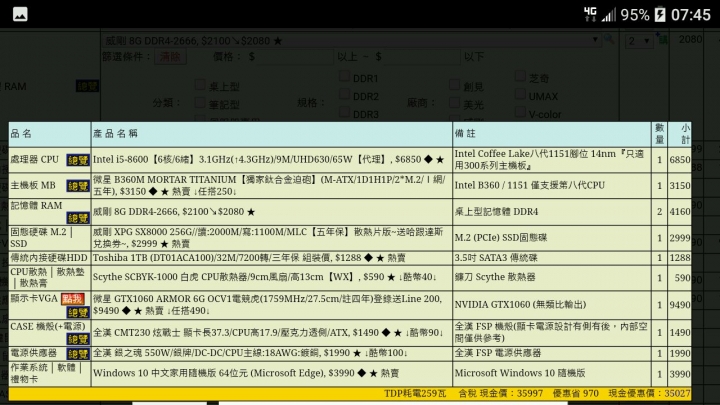Click the 現金優惠價 35027 total
Screen dimensions: 720x405
649,394
